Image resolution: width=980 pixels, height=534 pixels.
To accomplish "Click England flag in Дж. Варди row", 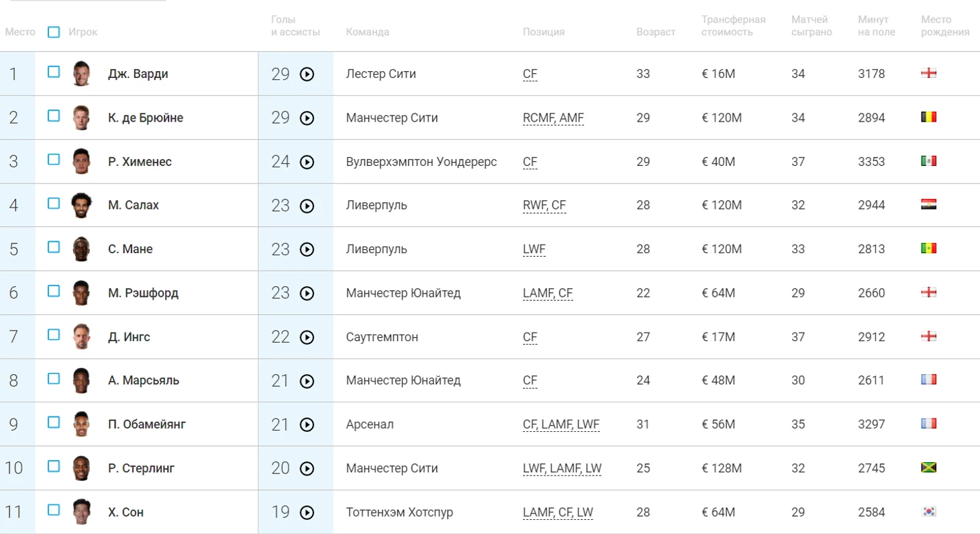I will (x=929, y=73).
